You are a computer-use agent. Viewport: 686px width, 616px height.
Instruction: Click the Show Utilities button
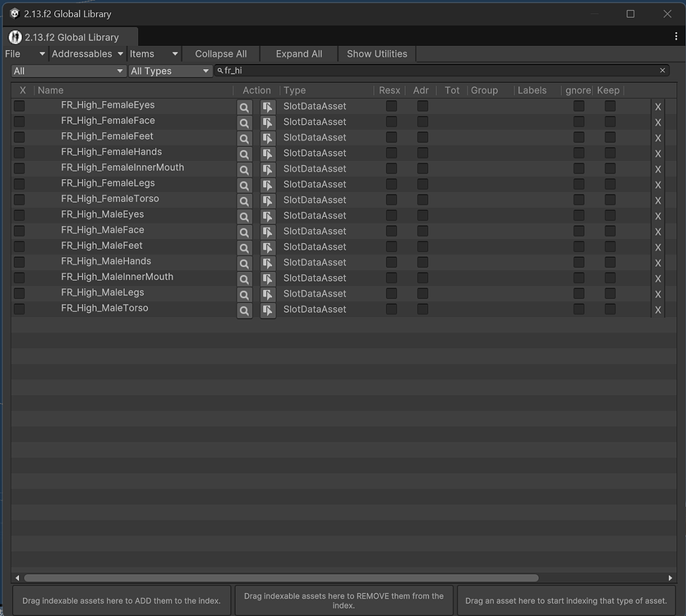(x=376, y=53)
